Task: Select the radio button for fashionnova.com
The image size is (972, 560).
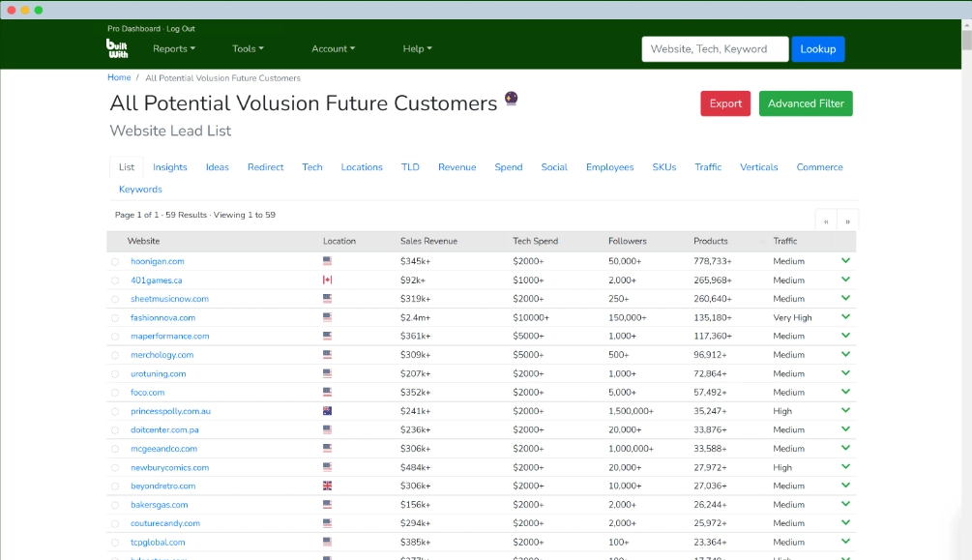Action: click(115, 318)
